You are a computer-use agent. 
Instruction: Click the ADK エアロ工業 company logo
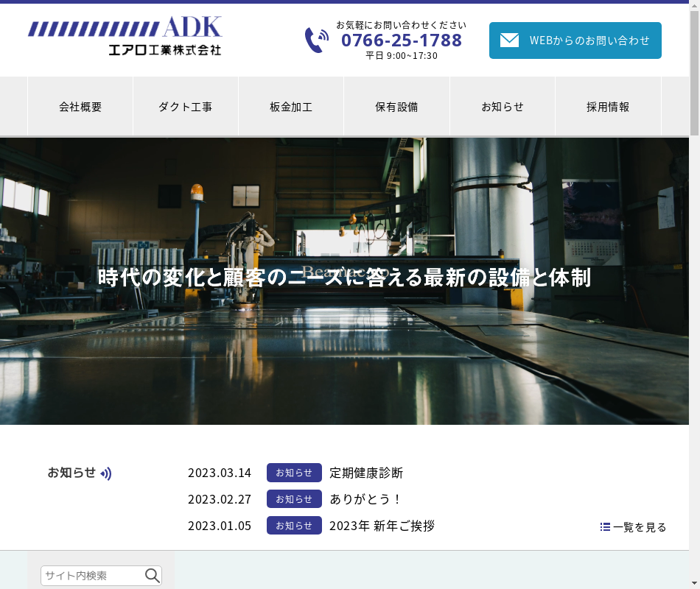[125, 37]
